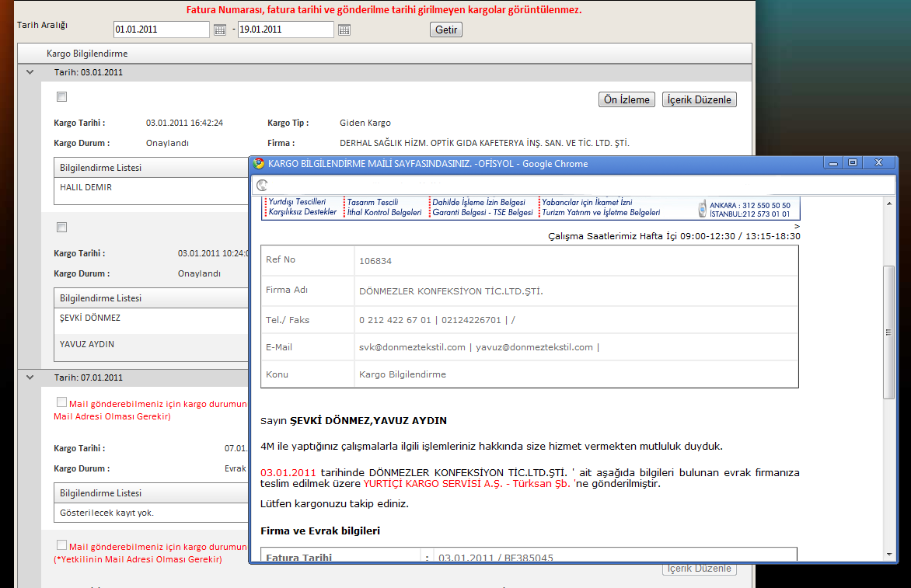The width and height of the screenshot is (911, 588).
Task: Collapse the Tarih: 03.01.2011 group
Action: tap(30, 72)
